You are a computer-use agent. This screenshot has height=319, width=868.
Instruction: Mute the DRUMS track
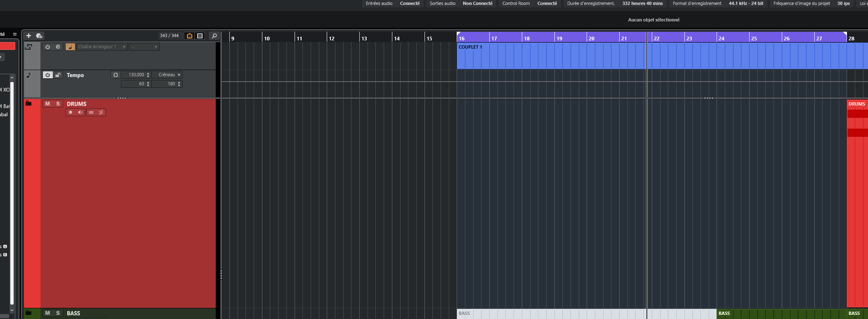point(47,104)
